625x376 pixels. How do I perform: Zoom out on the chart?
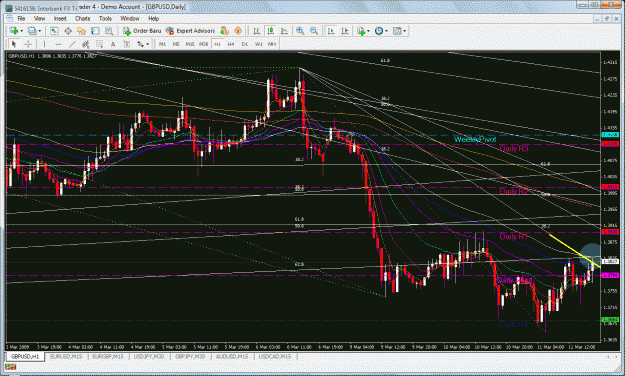tap(314, 31)
